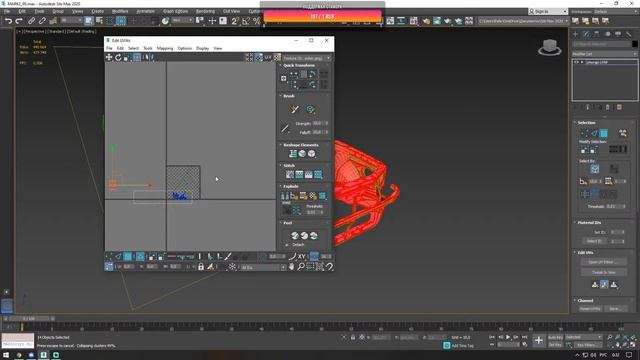Toggle Lock Selection padlock in Edit UVWs
The image size is (640, 360).
pyautogui.click(x=201, y=267)
